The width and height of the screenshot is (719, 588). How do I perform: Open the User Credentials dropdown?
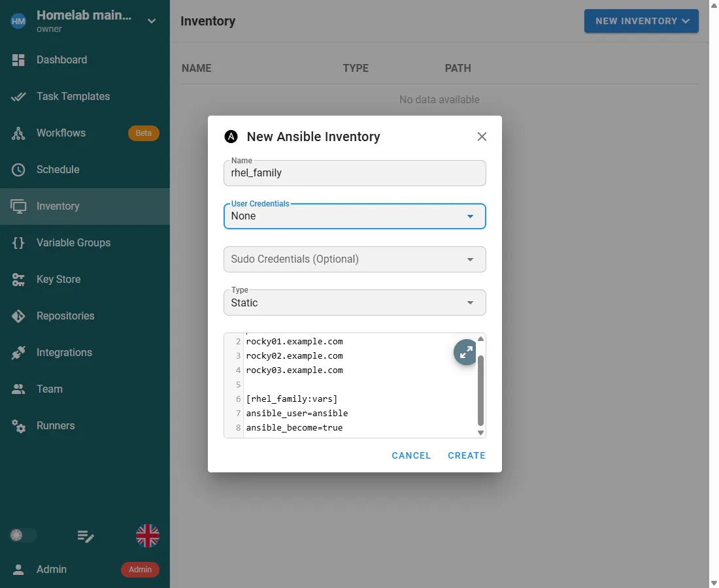(355, 216)
